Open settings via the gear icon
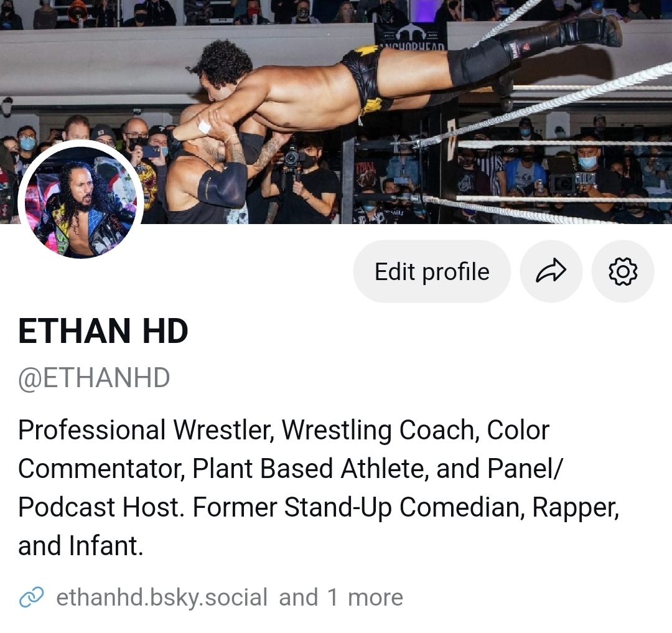This screenshot has height=633, width=672. click(622, 271)
